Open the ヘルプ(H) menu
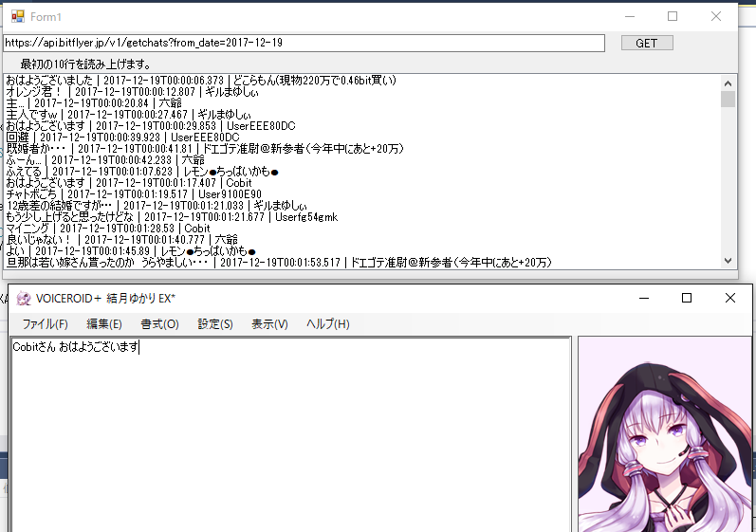Screen dimensions: 756x532 point(328,324)
